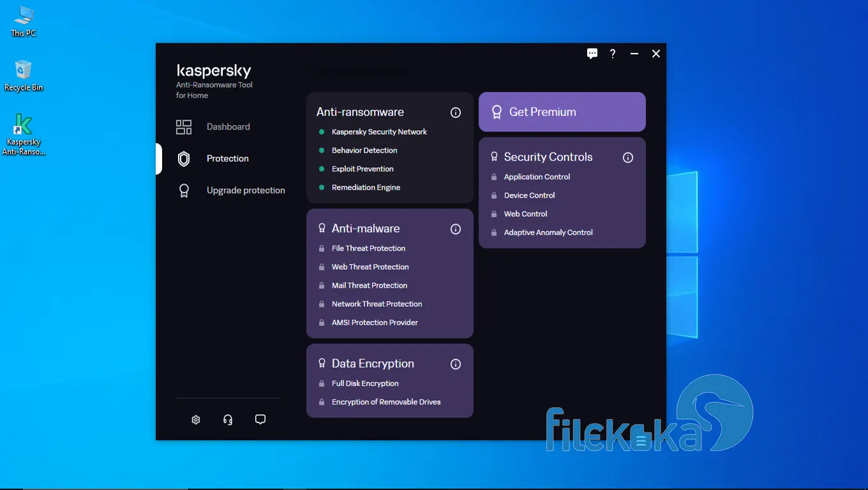Click the lock icon beside File Threat Protection

322,249
